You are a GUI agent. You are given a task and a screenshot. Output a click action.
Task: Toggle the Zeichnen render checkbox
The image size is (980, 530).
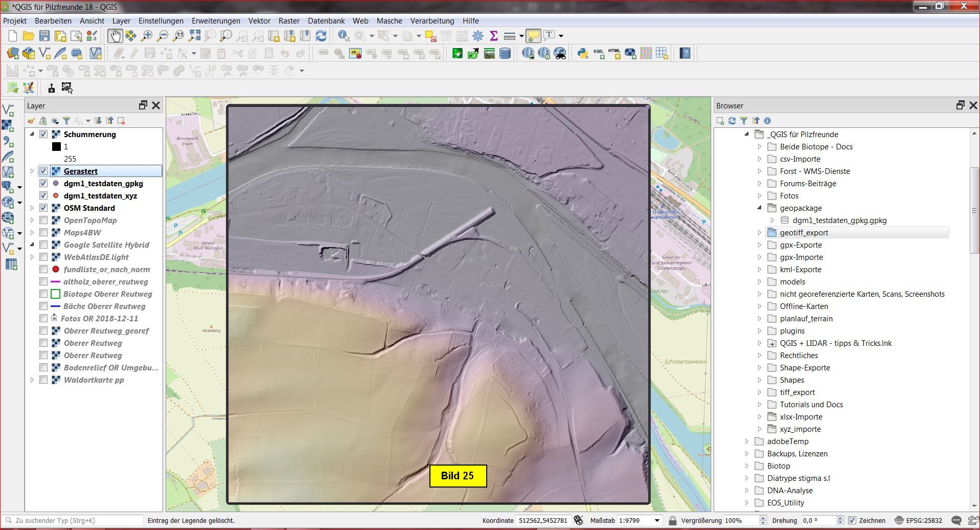click(852, 520)
